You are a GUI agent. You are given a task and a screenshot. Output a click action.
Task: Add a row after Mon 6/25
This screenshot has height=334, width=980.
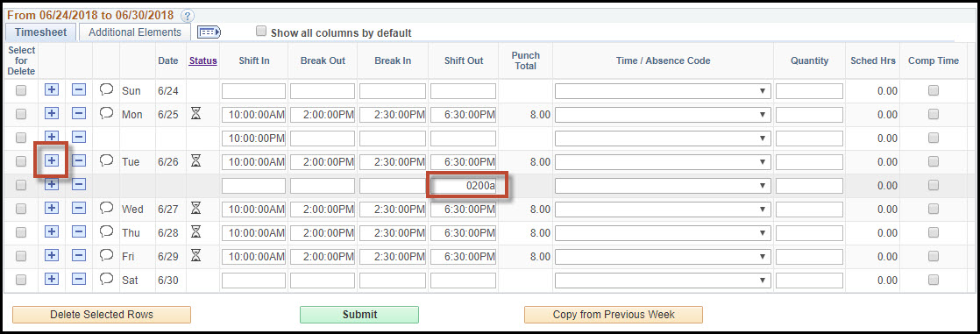tap(52, 114)
